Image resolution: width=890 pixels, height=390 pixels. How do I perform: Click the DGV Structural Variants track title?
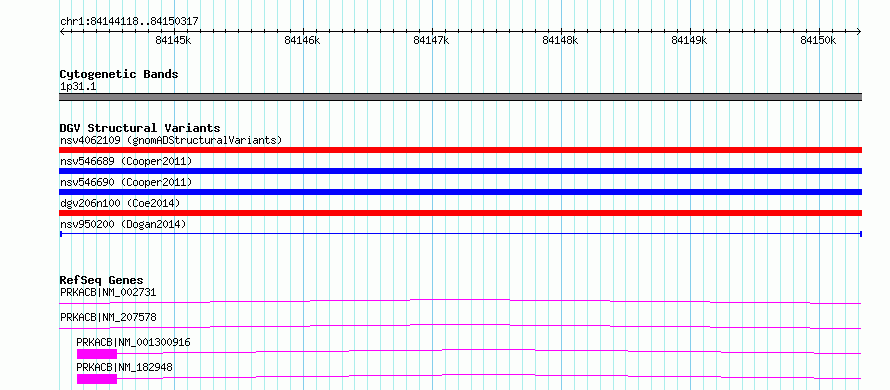(140, 128)
